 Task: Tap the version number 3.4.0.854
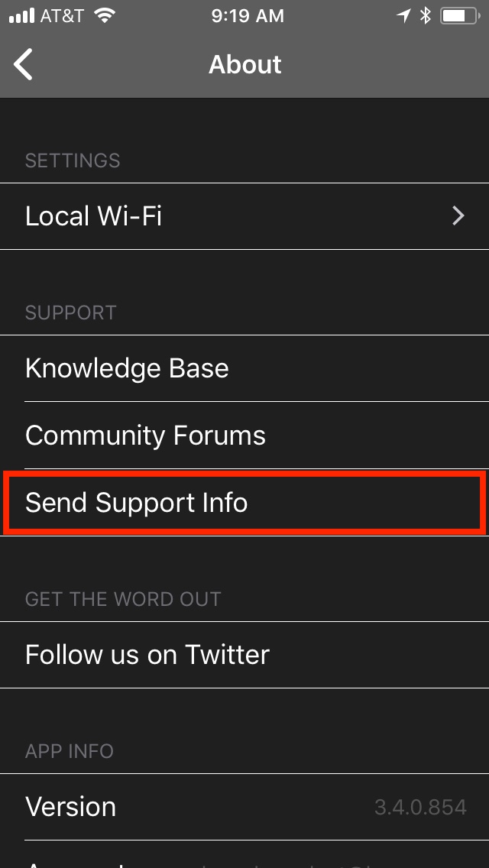420,807
